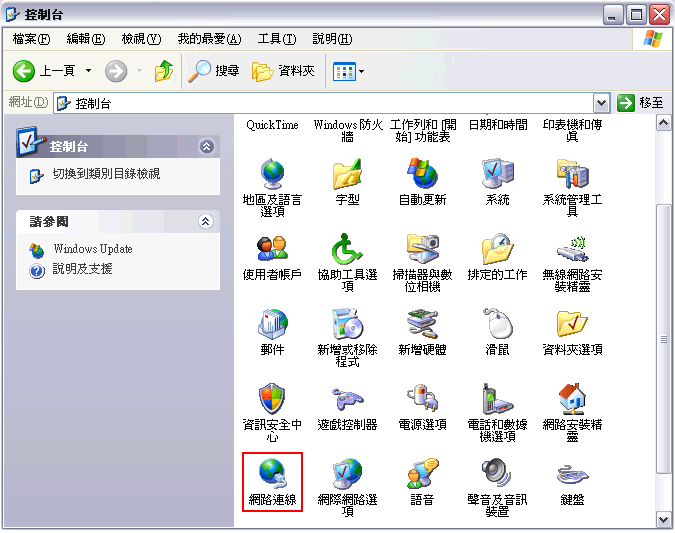Open the 編輯(E) menu
Image resolution: width=675 pixels, height=533 pixels.
click(86, 39)
